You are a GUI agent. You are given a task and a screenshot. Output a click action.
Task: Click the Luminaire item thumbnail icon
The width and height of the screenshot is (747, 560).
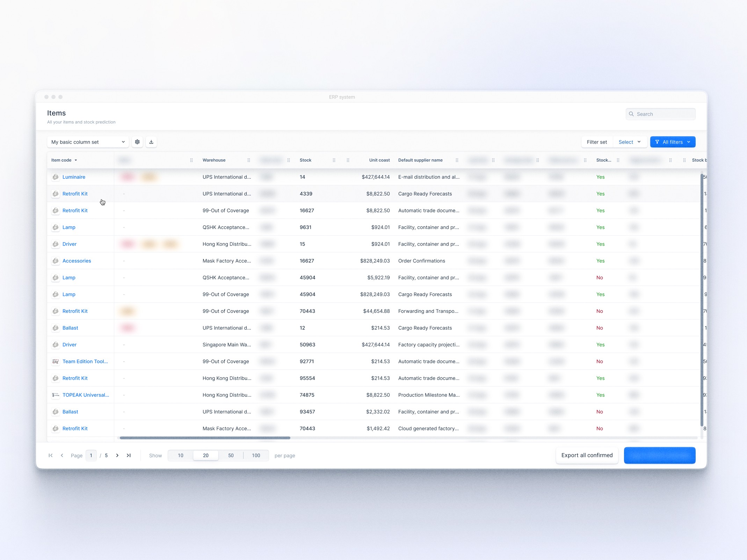(x=56, y=177)
